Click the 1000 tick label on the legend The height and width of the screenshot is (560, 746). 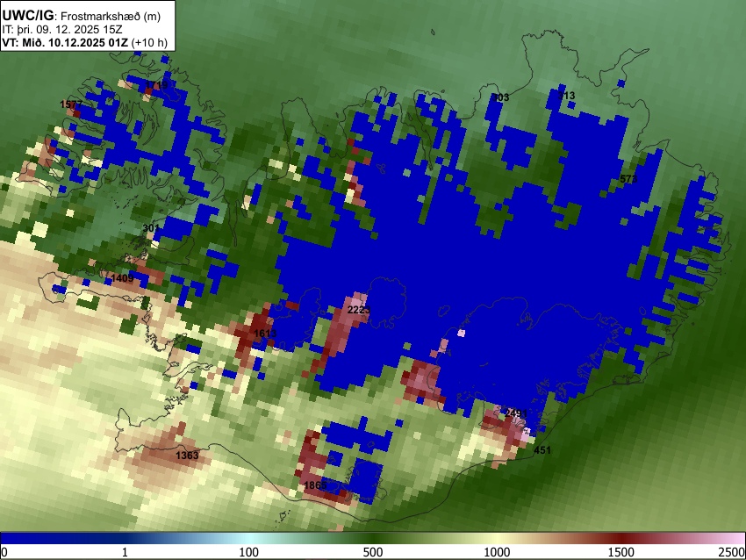pos(497,552)
